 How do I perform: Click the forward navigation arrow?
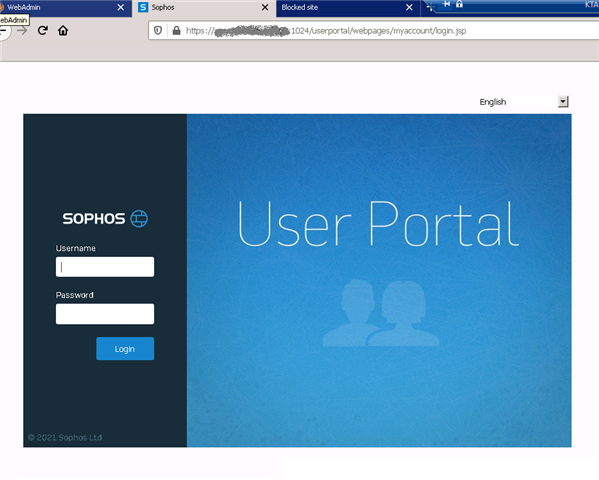click(x=22, y=31)
